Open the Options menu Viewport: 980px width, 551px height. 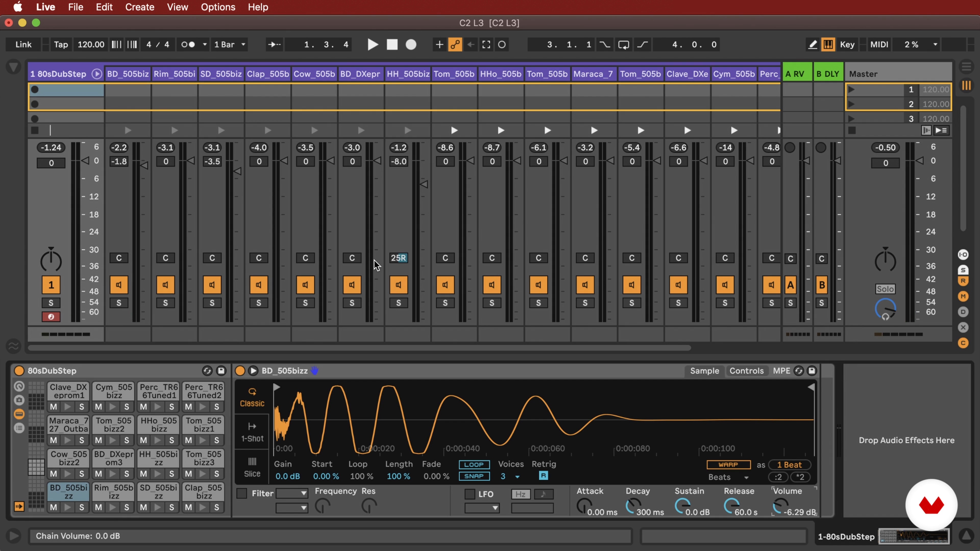(x=218, y=7)
